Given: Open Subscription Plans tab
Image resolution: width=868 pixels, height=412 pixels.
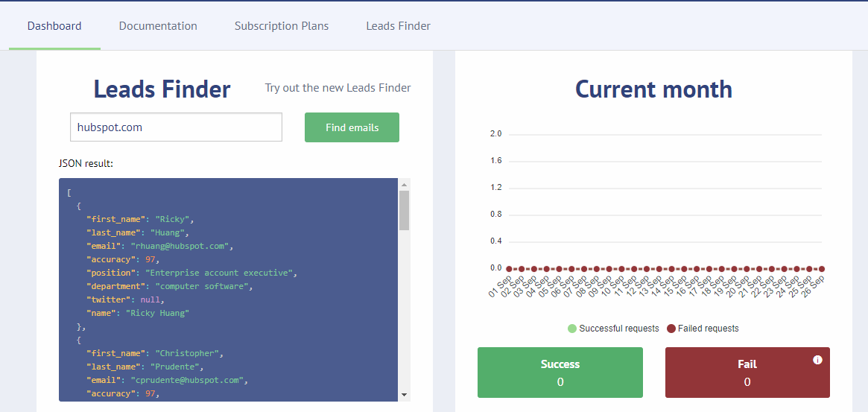Looking at the screenshot, I should point(281,26).
